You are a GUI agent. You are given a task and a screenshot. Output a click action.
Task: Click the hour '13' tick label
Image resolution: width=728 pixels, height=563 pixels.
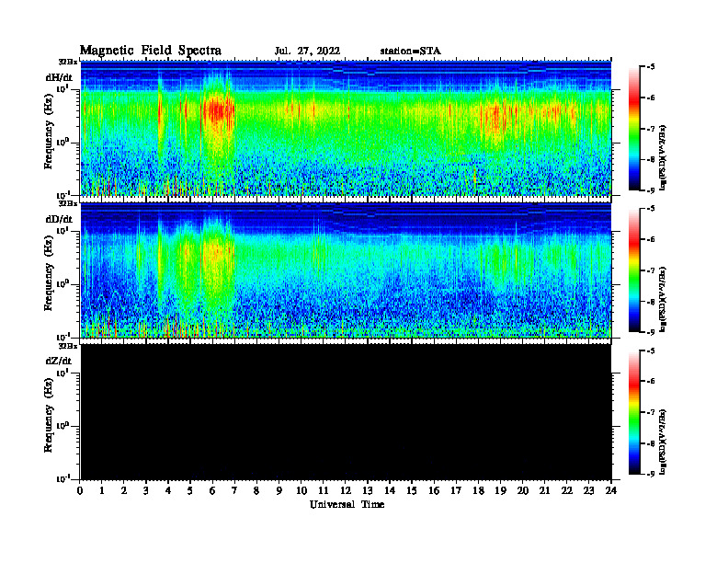point(368,491)
